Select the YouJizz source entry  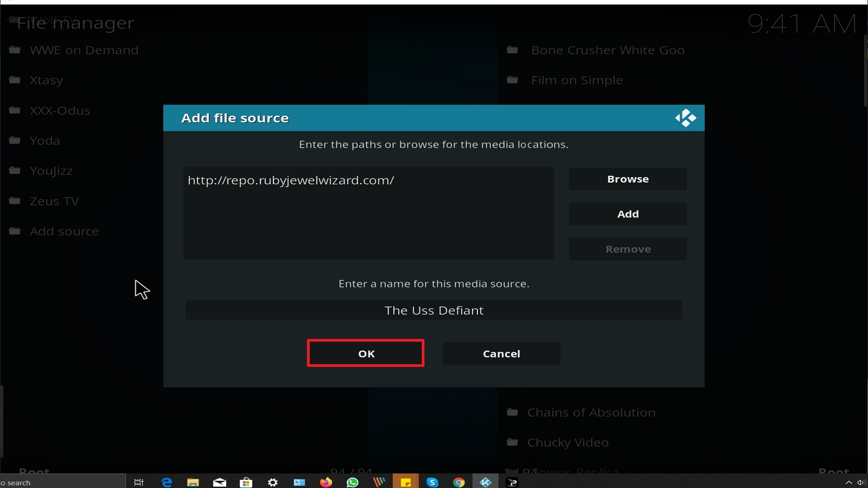[x=51, y=171]
